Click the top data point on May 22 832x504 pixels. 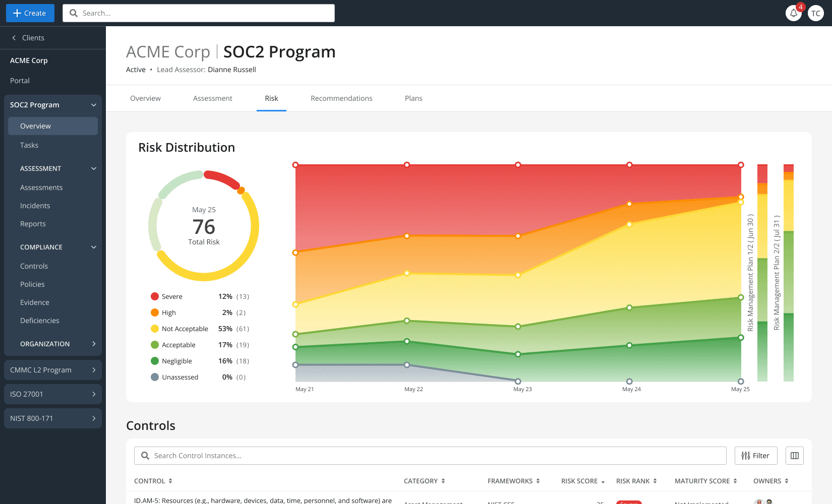(x=407, y=165)
